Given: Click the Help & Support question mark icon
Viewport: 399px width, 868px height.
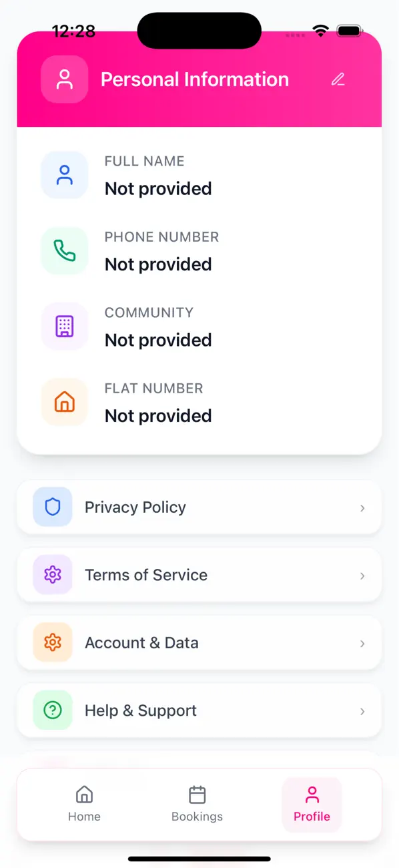Looking at the screenshot, I should [x=51, y=710].
